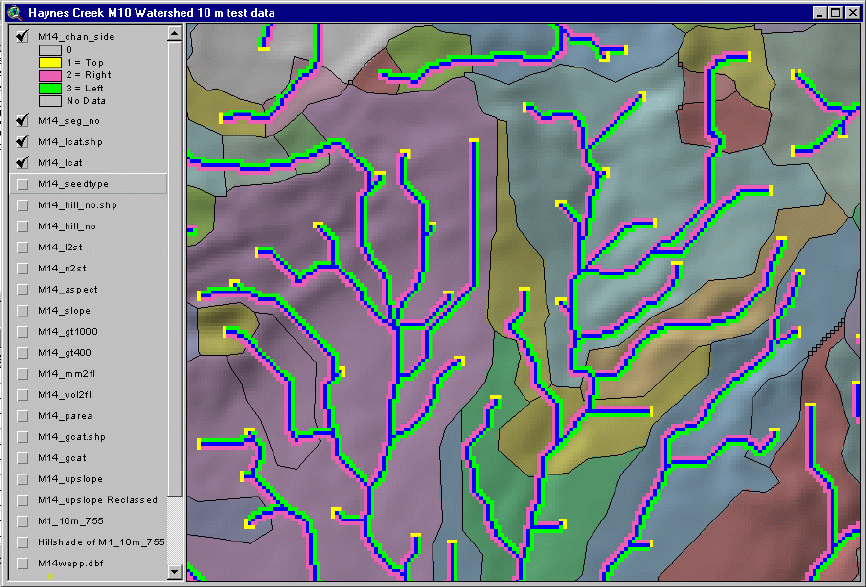Turn on Hillshade of M1_10m_755 layer
Viewport: 866px width, 587px height.
point(23,542)
